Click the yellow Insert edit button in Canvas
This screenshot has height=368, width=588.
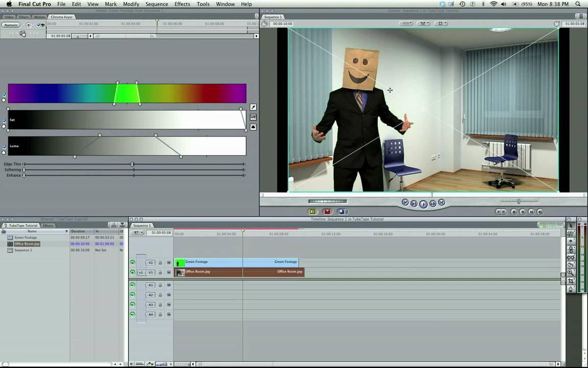tap(313, 212)
